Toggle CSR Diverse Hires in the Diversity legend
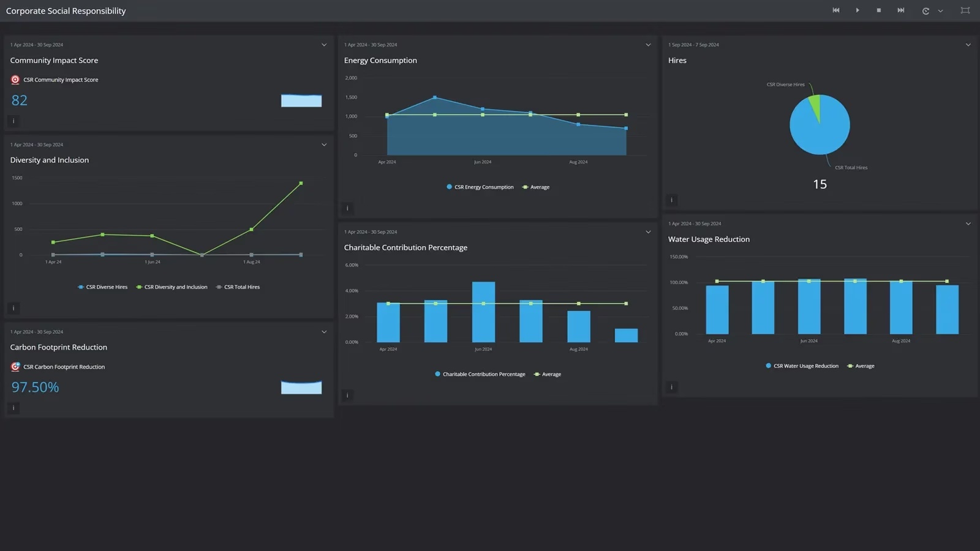Viewport: 980px width, 551px height. click(103, 287)
